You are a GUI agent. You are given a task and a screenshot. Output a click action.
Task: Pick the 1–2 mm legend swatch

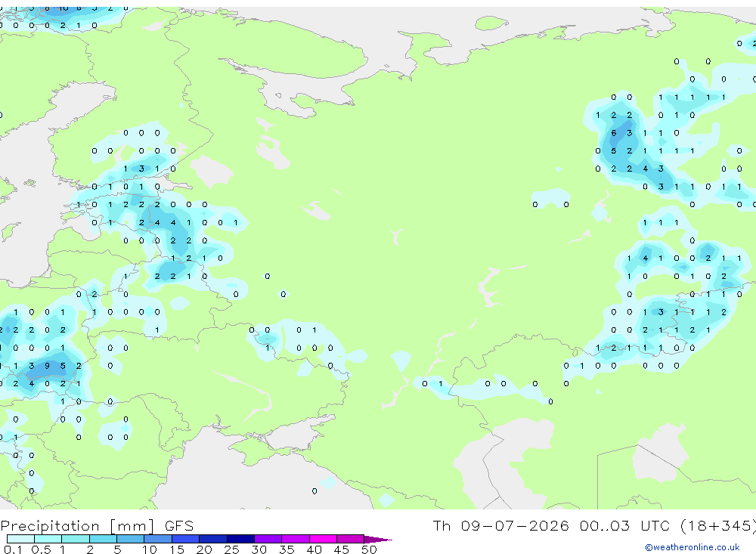click(76, 539)
